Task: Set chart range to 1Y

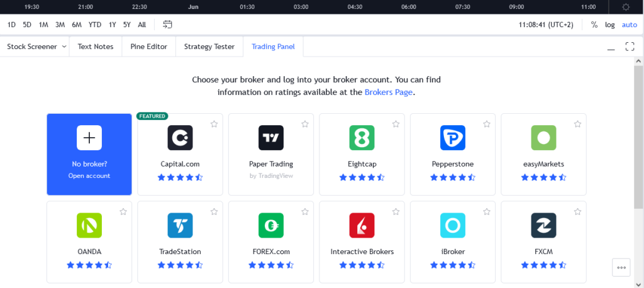Action: [x=112, y=25]
